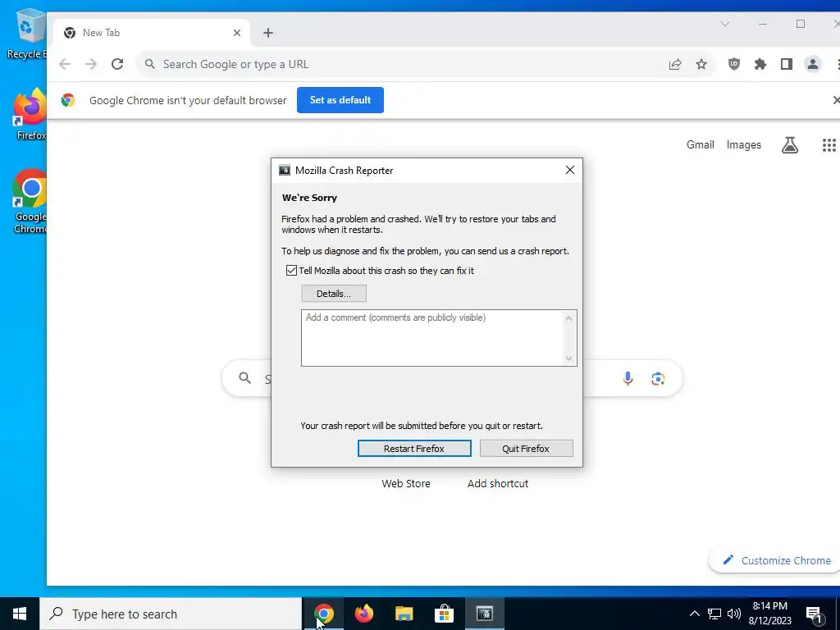Bookmark this tab with the star icon
840x630 pixels.
[701, 64]
